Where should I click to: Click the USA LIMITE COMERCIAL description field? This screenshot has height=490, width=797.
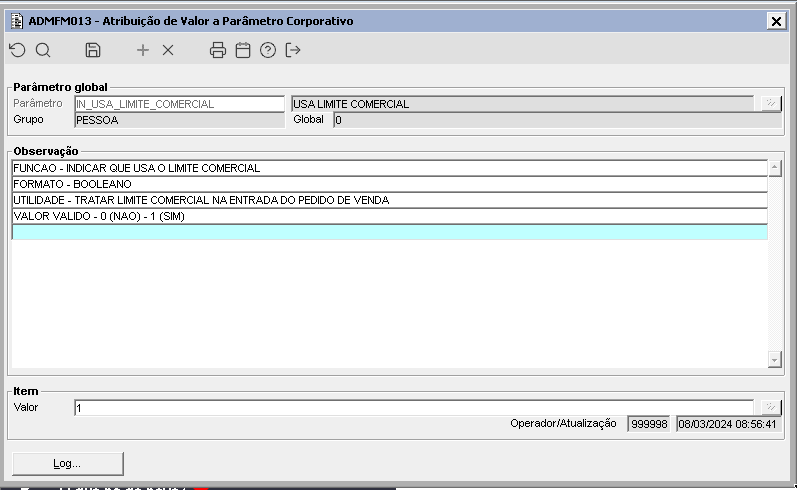tap(523, 104)
